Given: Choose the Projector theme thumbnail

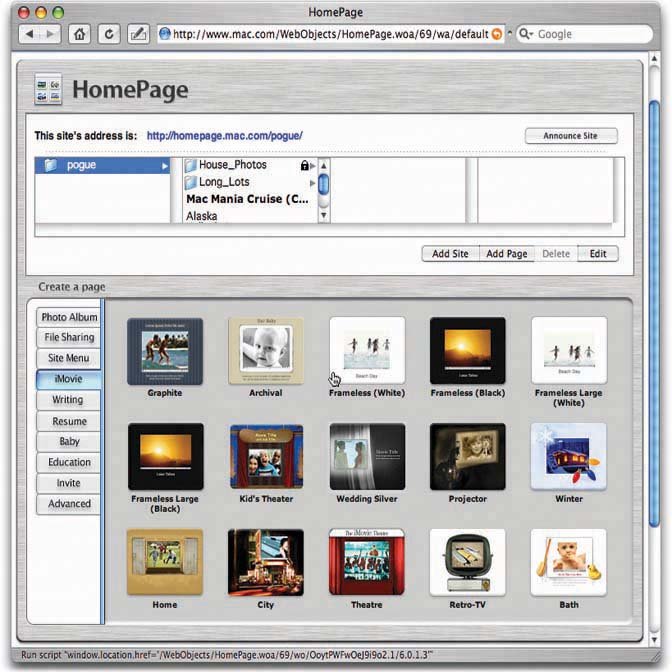Looking at the screenshot, I should point(468,456).
